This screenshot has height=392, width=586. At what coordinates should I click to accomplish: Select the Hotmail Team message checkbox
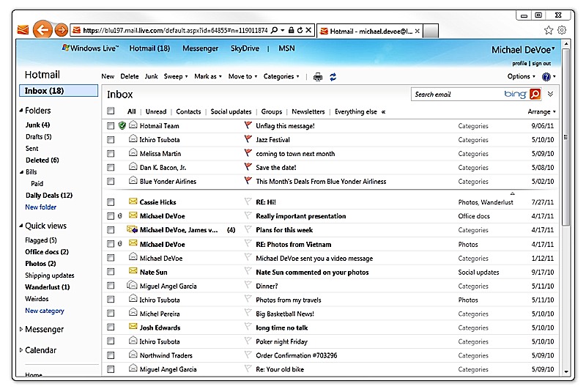[111, 126]
